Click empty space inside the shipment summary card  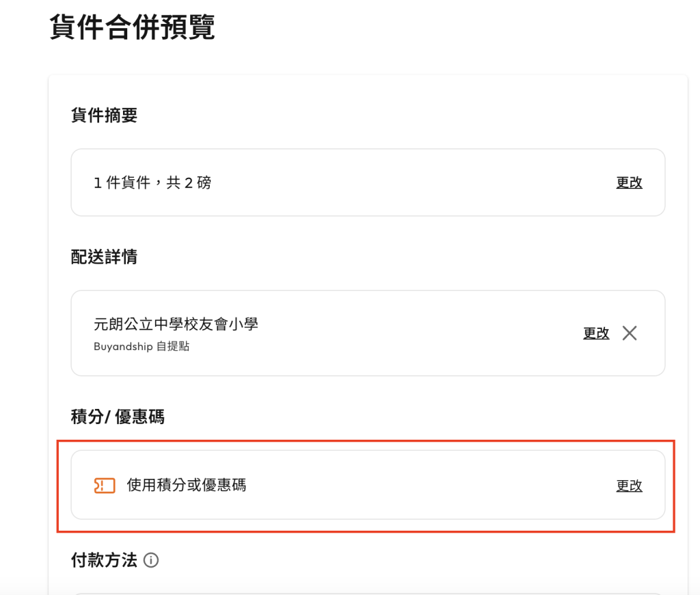point(410,183)
